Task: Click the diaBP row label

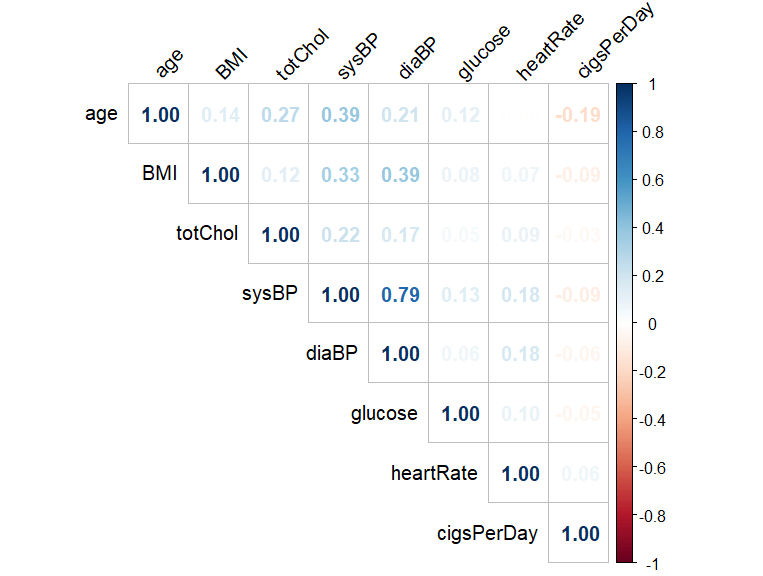Action: (x=332, y=353)
